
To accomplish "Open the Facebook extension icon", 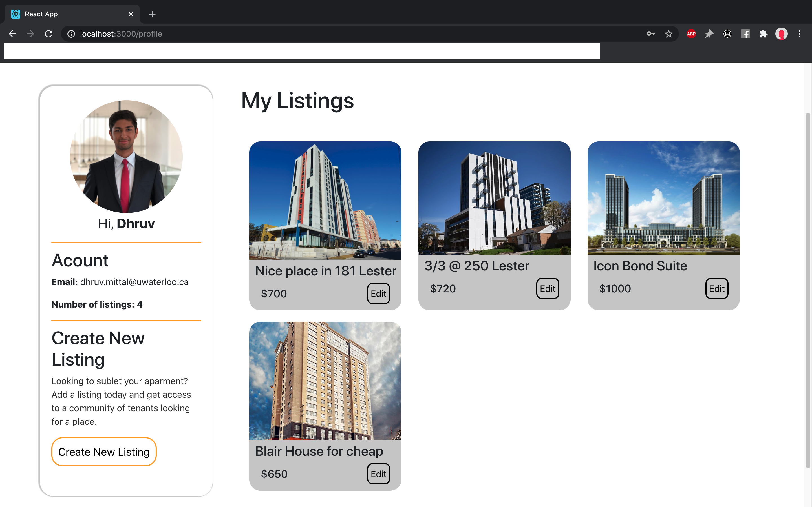I will pyautogui.click(x=745, y=34).
